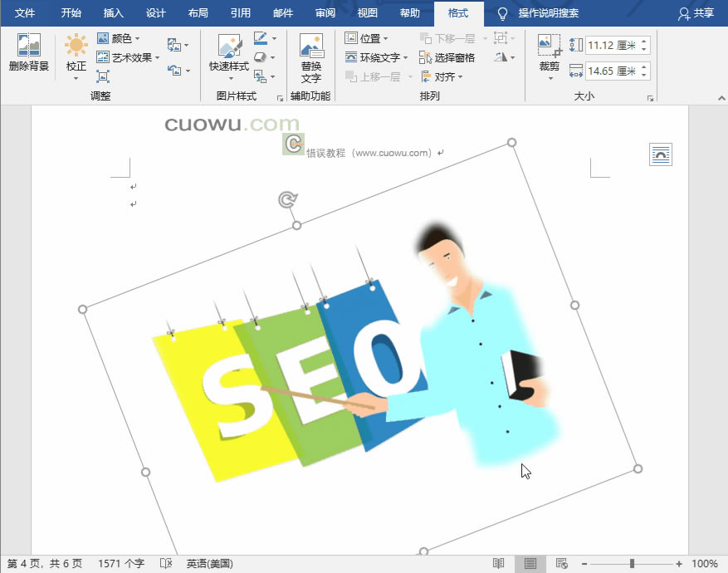Screen dimensions: 728x573
Task: Click the rotation handle above the picture
Action: click(x=288, y=199)
